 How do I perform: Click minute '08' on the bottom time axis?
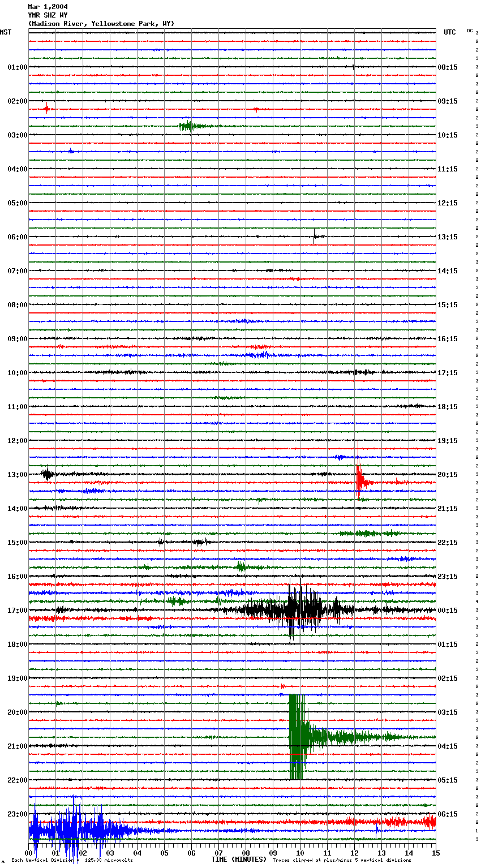(x=246, y=853)
